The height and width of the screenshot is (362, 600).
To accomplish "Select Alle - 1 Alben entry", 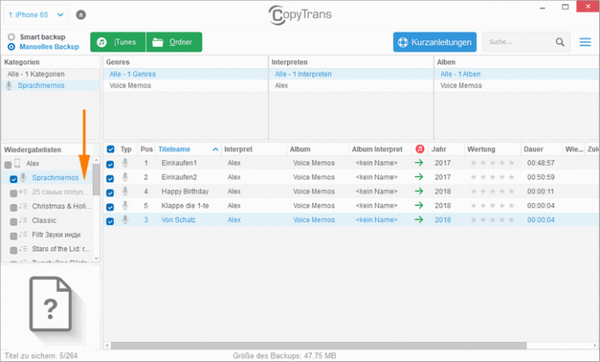I will click(517, 74).
